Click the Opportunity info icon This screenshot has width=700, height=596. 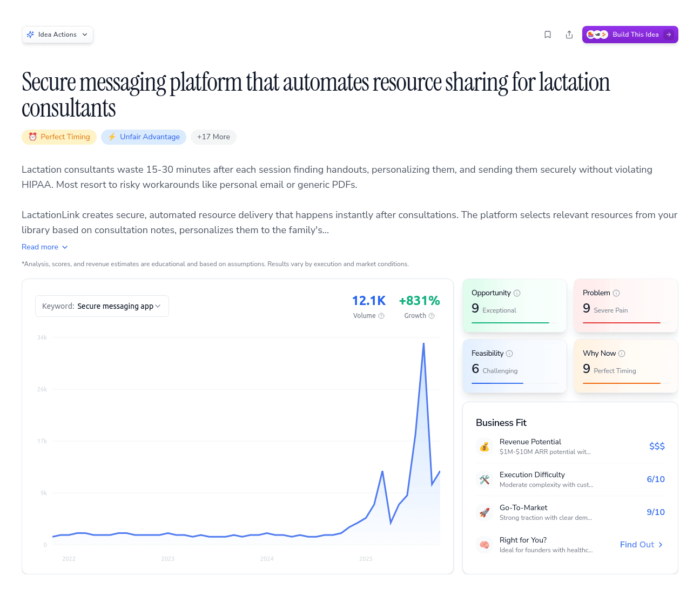[x=517, y=293]
